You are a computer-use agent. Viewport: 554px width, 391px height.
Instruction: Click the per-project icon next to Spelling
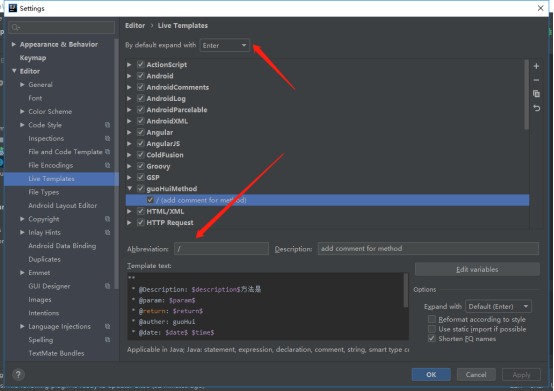pos(107,339)
